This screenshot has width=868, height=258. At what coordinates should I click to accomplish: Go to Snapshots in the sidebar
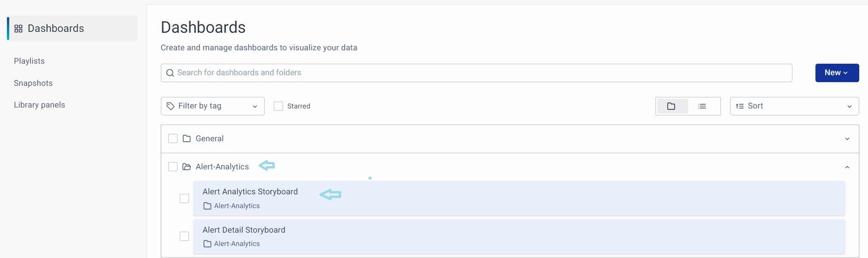tap(33, 83)
